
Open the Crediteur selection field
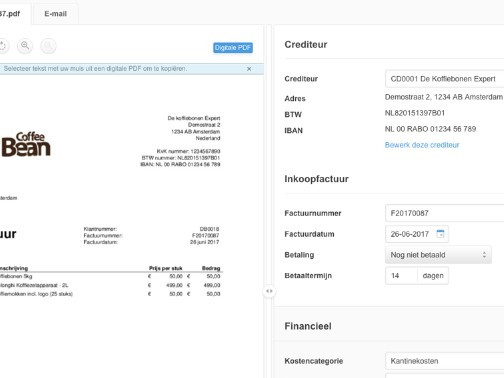coord(445,79)
